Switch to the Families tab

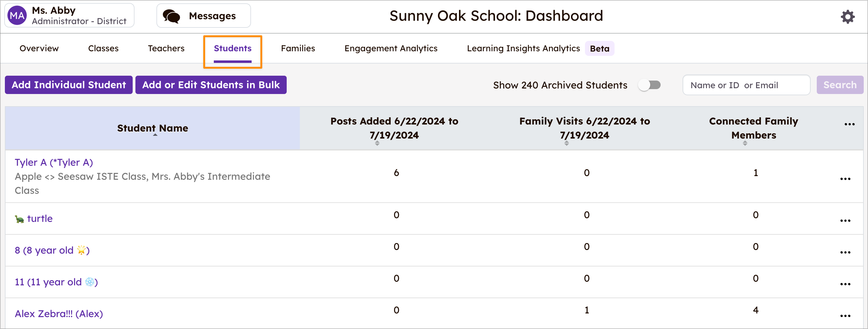coord(298,49)
